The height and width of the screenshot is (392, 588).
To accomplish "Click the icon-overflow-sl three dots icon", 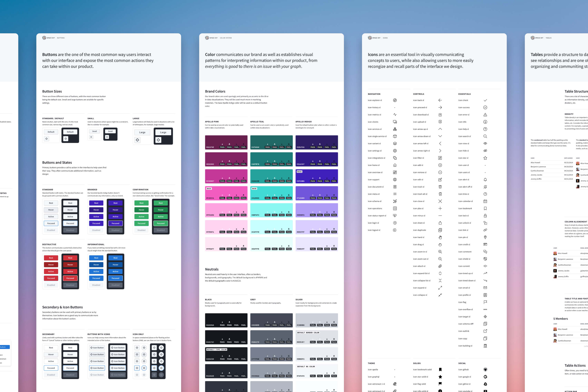I will (485, 309).
